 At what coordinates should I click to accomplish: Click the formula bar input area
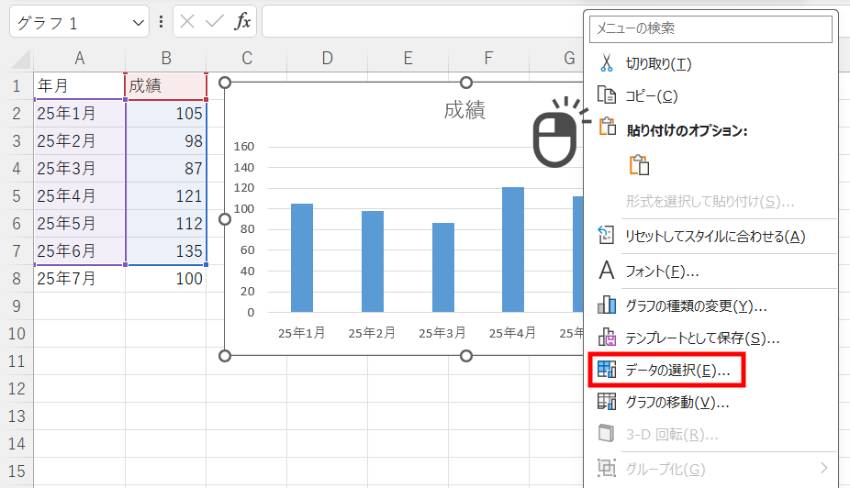pyautogui.click(x=422, y=22)
